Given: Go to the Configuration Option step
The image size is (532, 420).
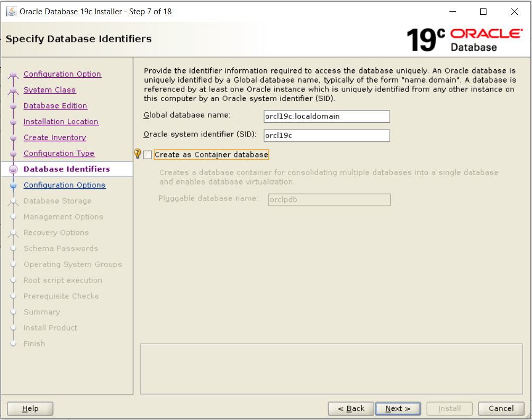Looking at the screenshot, I should pyautogui.click(x=62, y=74).
